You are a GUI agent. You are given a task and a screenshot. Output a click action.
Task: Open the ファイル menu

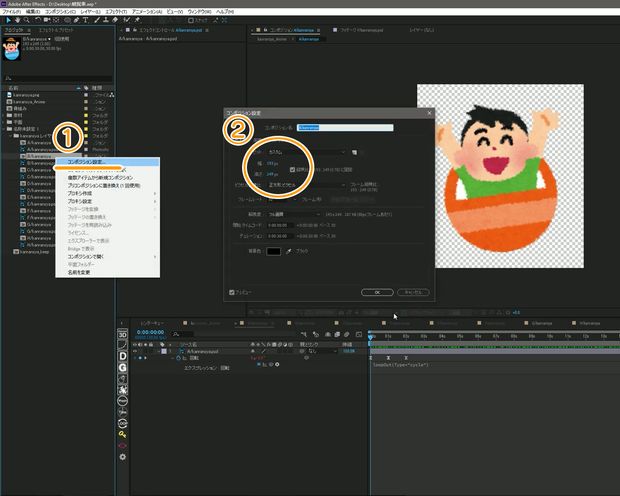tap(11, 12)
